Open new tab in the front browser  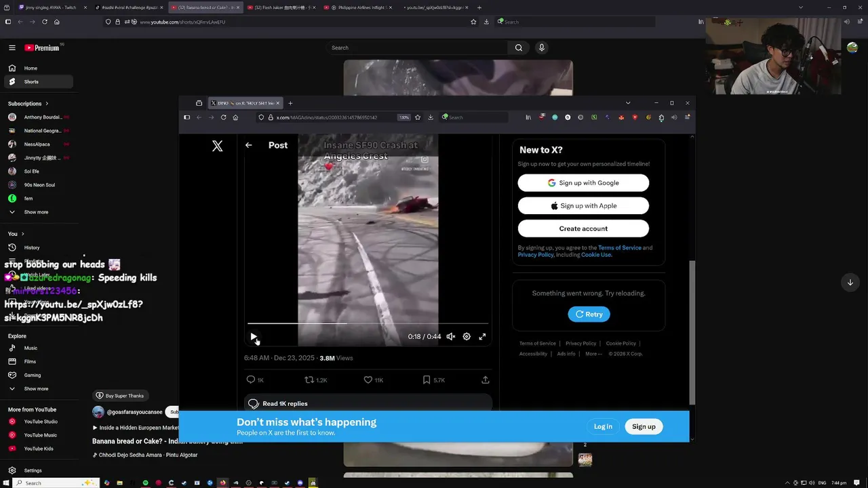[290, 103]
